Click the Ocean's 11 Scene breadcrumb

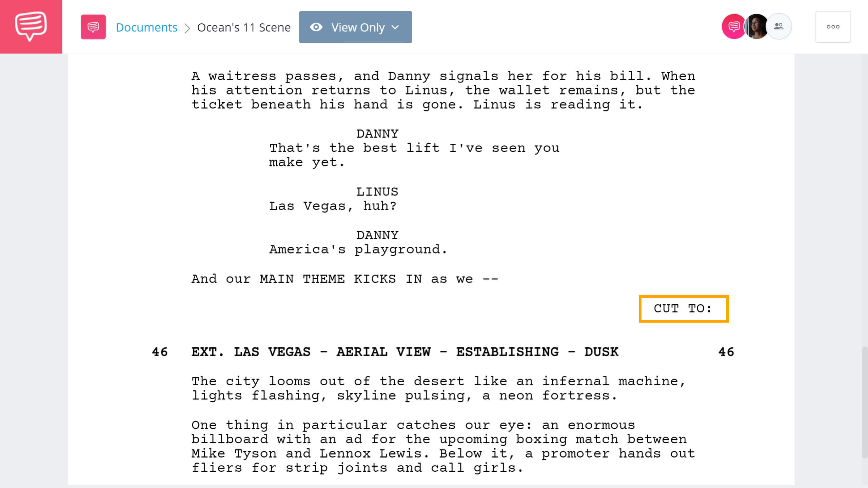tap(244, 27)
